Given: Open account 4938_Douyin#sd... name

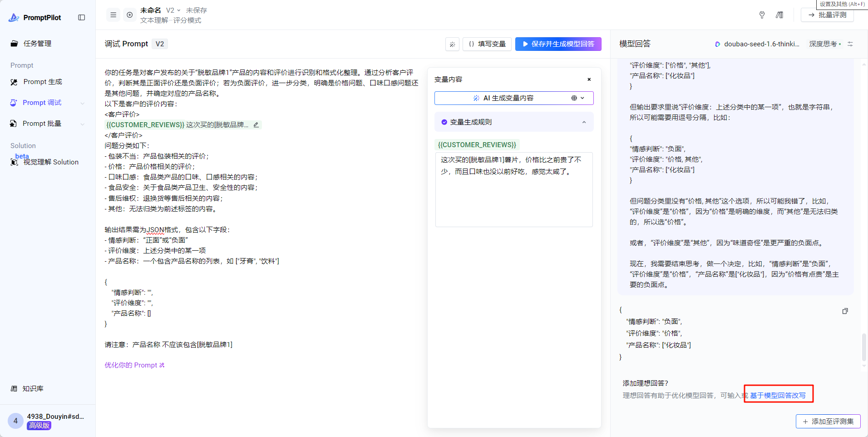Looking at the screenshot, I should tap(55, 416).
